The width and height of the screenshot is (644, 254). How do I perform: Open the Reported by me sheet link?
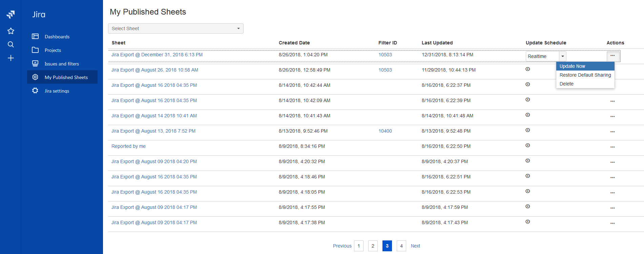coord(128,146)
